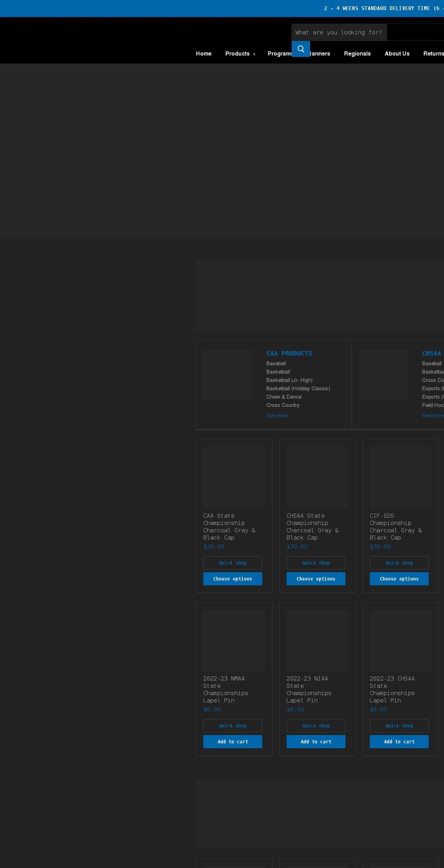
Task: Select Basketball (Jr. High) link
Action: (289, 380)
